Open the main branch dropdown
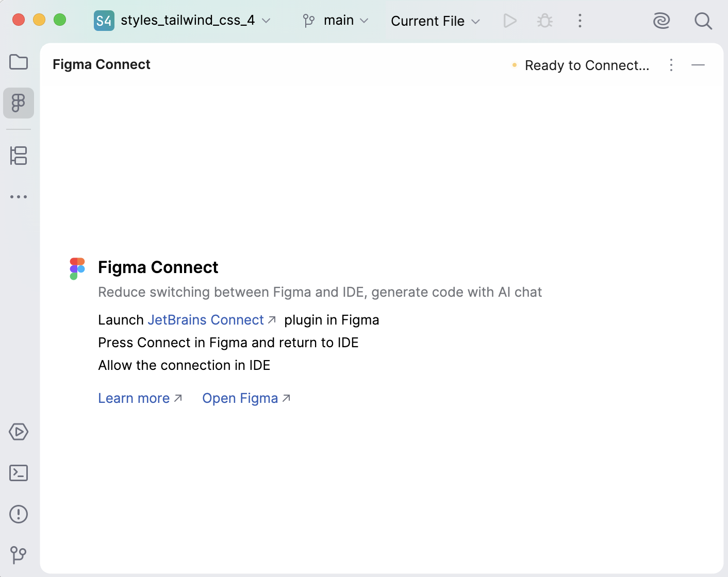Screen dimensions: 728x577 pos(336,21)
